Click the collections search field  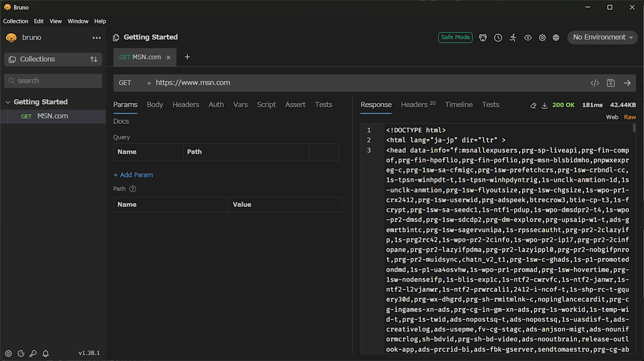53,81
